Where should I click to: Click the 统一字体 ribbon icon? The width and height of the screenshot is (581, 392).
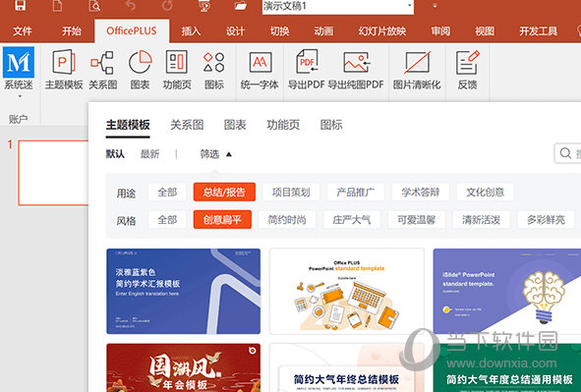(260, 70)
